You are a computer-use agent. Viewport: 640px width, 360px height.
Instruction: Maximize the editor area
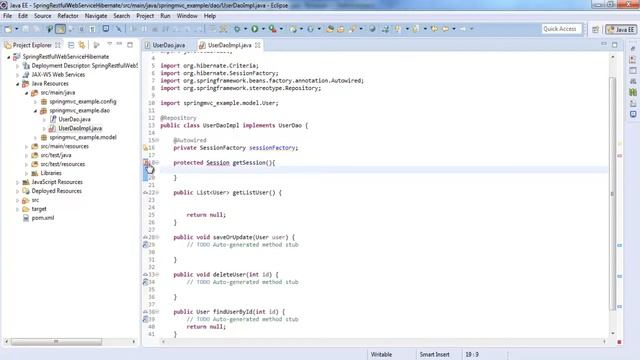[x=615, y=44]
